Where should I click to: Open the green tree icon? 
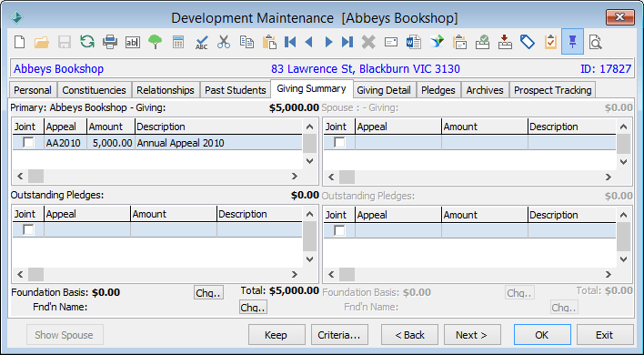click(156, 42)
